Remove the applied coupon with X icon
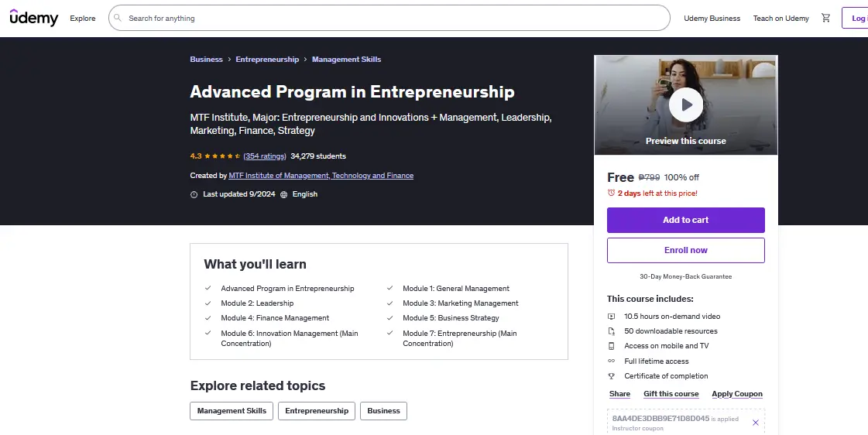 (x=756, y=423)
